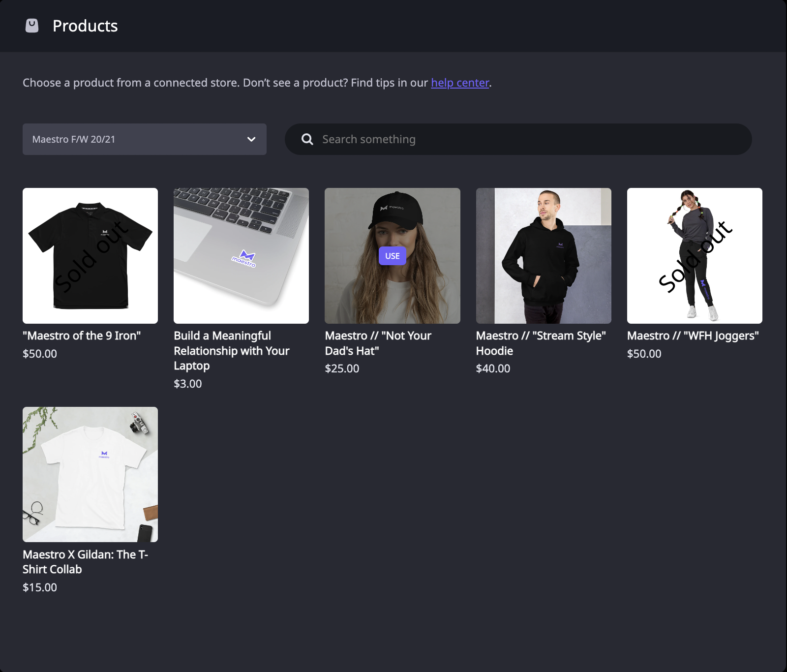787x672 pixels.
Task: Click the $50.00 price under 9 Iron
Action: tap(40, 354)
